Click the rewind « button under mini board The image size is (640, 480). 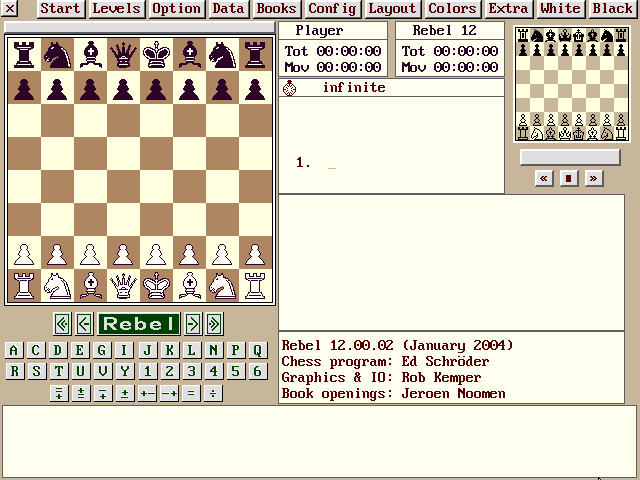tap(544, 178)
